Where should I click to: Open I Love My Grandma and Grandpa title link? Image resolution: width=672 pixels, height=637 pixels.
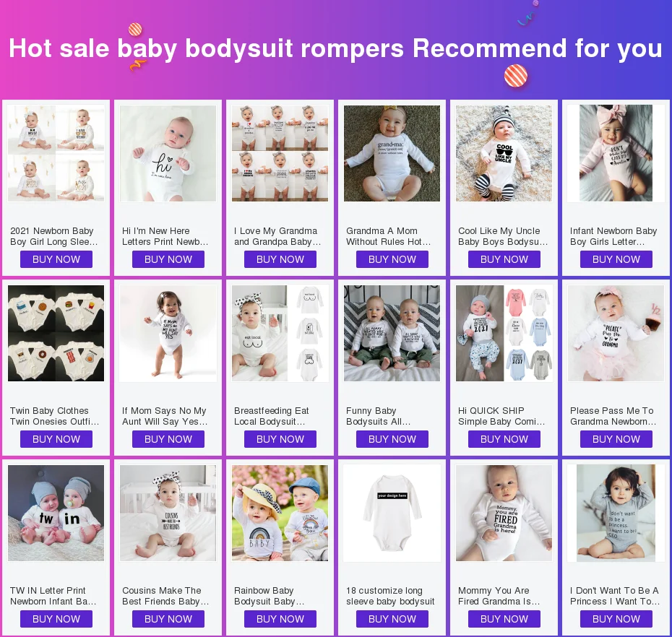pyautogui.click(x=277, y=236)
